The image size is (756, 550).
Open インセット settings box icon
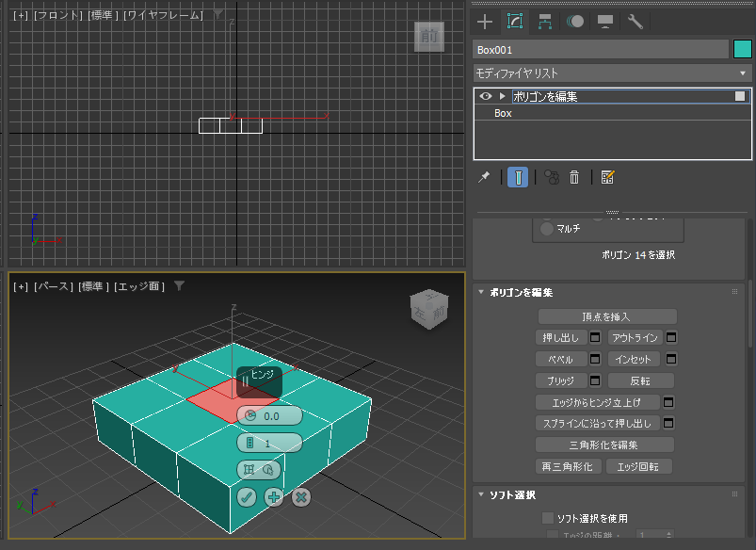[x=671, y=359]
